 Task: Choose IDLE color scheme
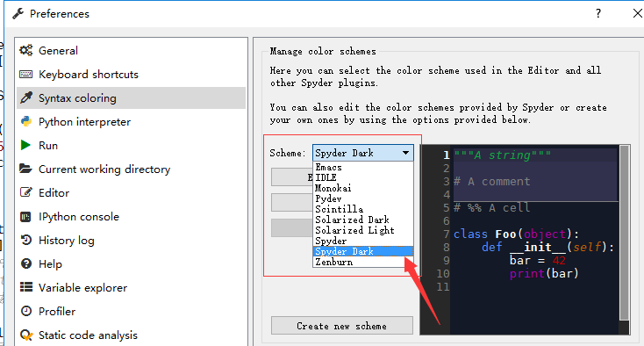click(x=363, y=177)
